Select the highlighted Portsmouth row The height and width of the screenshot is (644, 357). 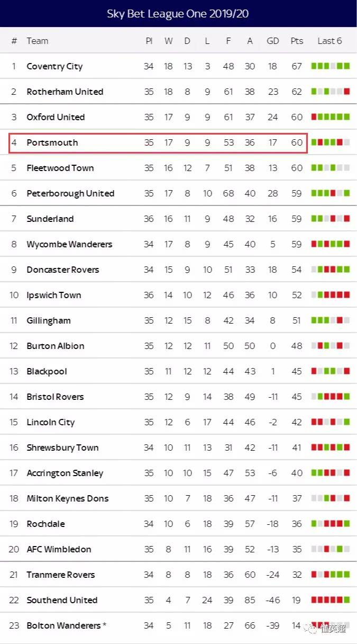tap(158, 143)
